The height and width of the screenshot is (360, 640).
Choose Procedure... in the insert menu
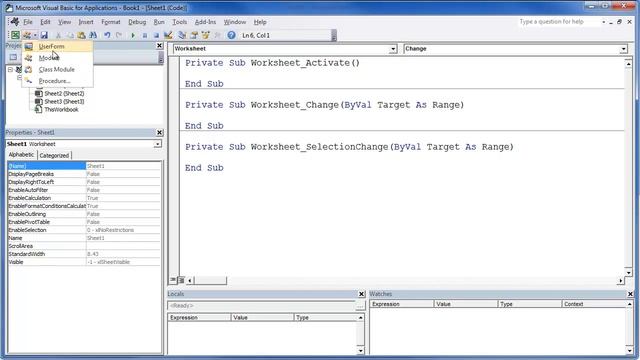tap(58, 81)
